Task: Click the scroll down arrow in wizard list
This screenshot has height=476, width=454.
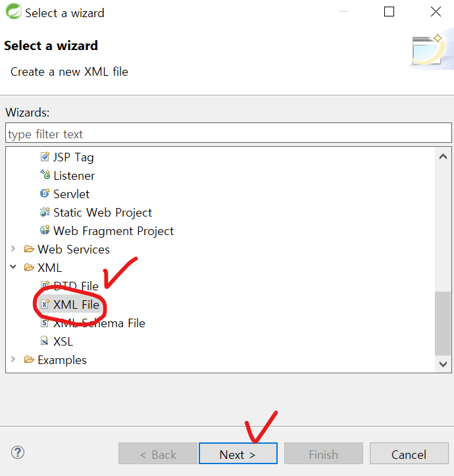Action: pos(443,364)
